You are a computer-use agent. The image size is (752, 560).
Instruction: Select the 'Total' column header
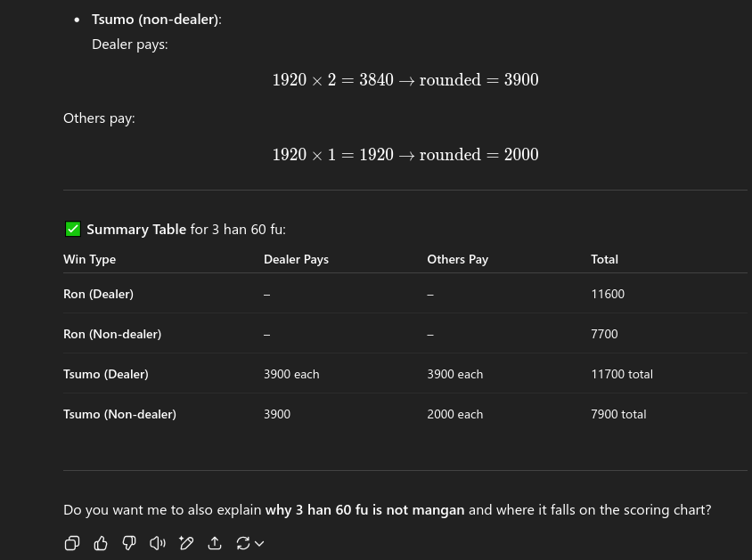604,259
